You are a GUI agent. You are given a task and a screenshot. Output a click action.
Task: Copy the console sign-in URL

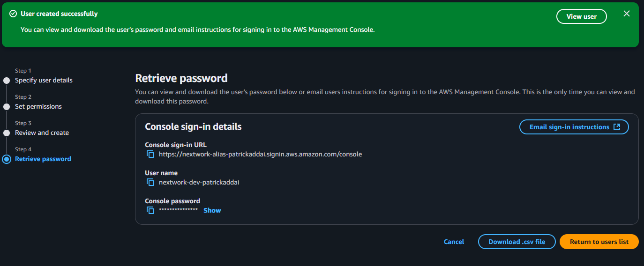point(150,154)
